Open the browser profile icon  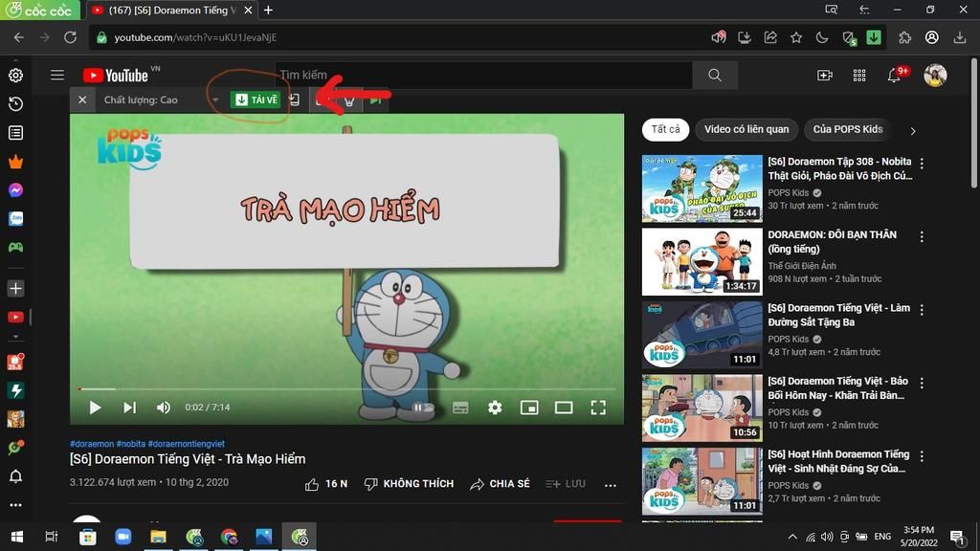point(932,37)
